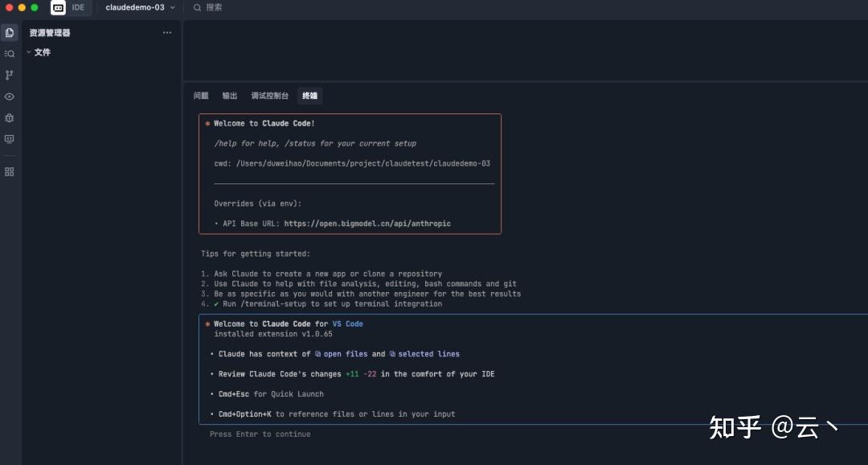Open Run and Debug bug icon
868x465 pixels.
[x=9, y=117]
